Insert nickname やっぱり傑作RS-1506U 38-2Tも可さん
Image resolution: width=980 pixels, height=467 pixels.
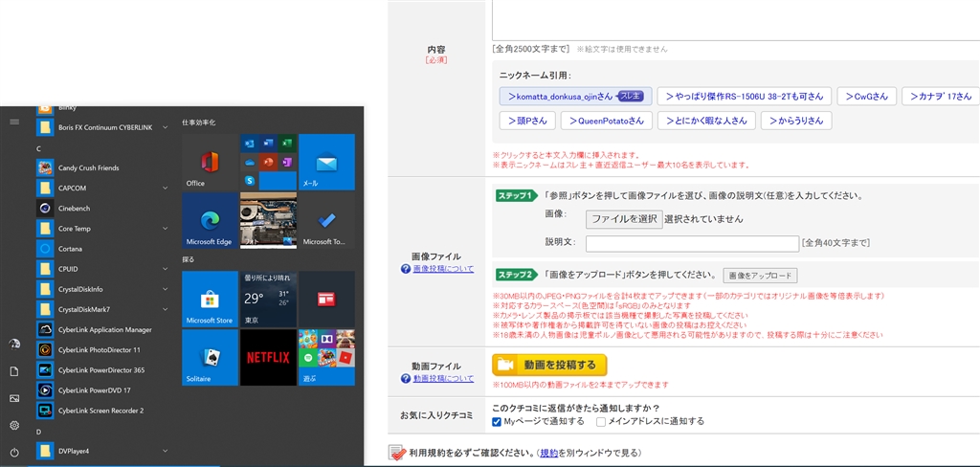click(x=744, y=97)
